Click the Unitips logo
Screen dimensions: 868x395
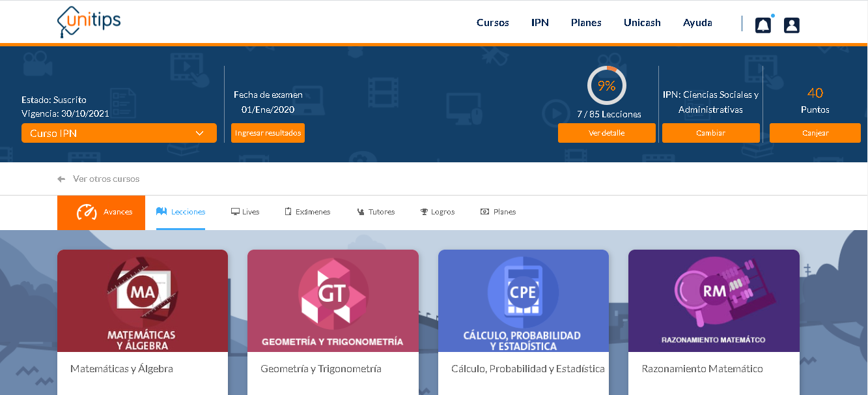pyautogui.click(x=89, y=22)
